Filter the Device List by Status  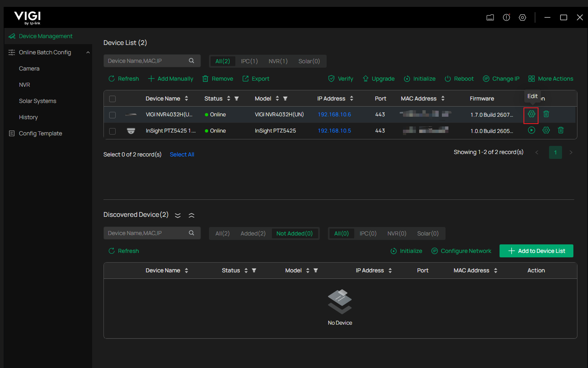click(x=237, y=98)
